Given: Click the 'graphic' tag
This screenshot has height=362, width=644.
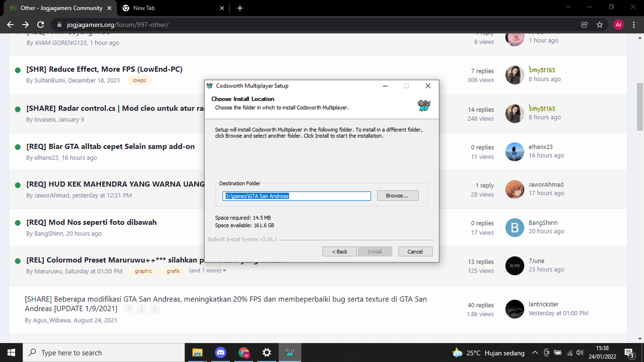Looking at the screenshot, I should tap(143, 271).
